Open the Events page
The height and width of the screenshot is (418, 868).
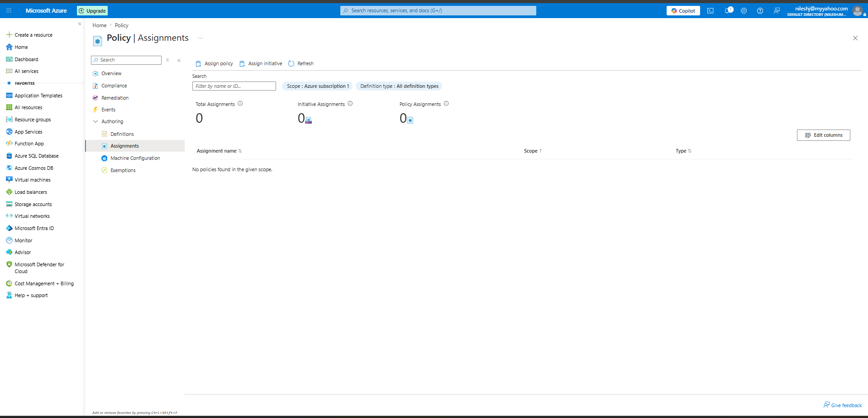click(x=104, y=110)
